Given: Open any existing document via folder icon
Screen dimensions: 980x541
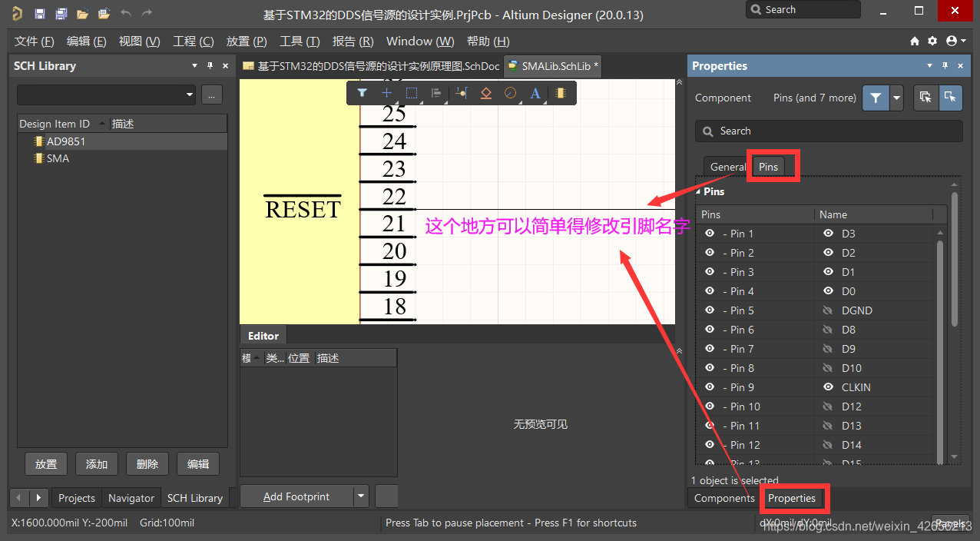Looking at the screenshot, I should pos(82,14).
